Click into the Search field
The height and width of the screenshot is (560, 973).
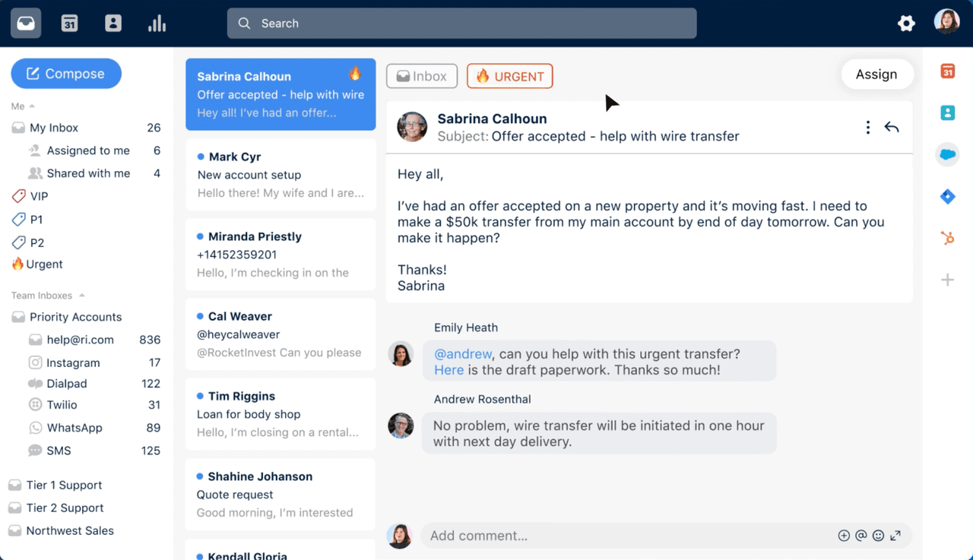pyautogui.click(x=461, y=24)
